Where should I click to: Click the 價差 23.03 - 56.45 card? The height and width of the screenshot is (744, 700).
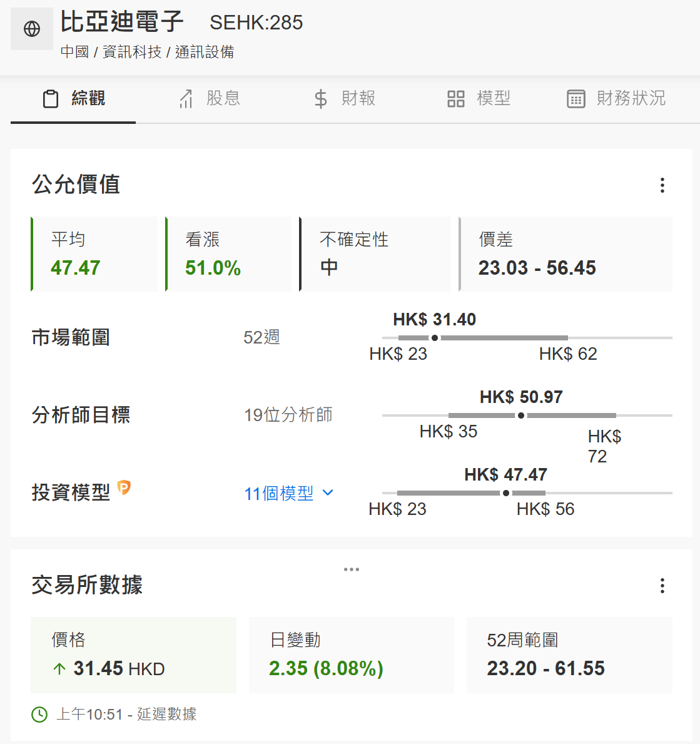tap(566, 254)
